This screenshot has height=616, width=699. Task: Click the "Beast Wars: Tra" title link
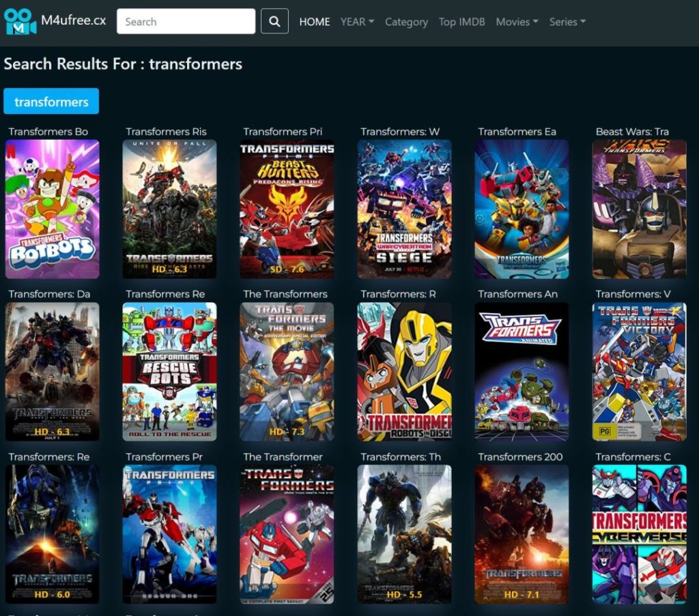pyautogui.click(x=632, y=132)
